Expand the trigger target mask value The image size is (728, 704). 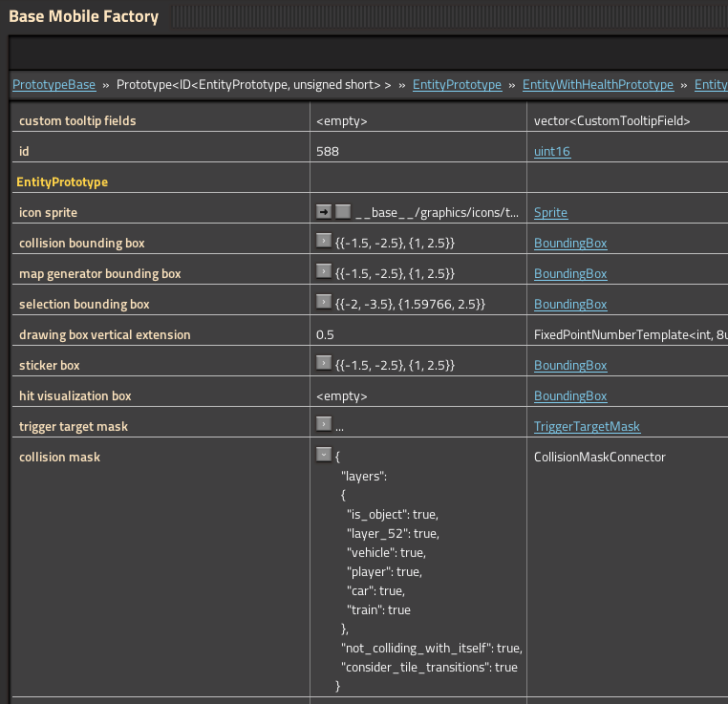pos(324,424)
